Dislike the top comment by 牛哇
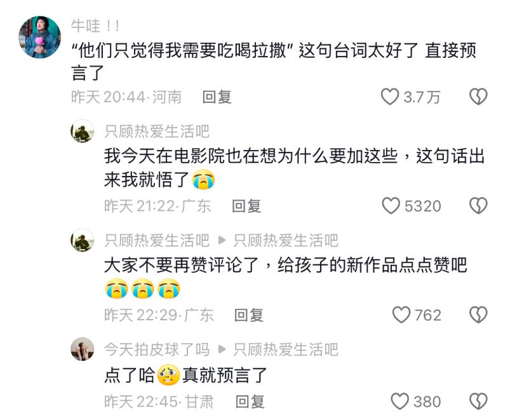 [478, 97]
